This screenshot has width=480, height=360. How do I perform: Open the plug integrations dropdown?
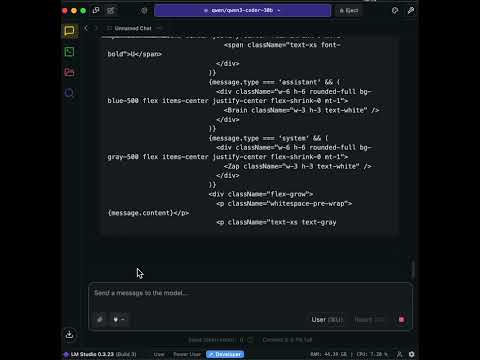(x=119, y=319)
